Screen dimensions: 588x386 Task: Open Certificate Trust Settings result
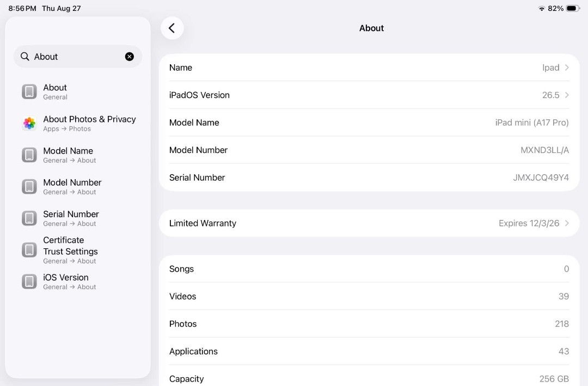(x=78, y=250)
